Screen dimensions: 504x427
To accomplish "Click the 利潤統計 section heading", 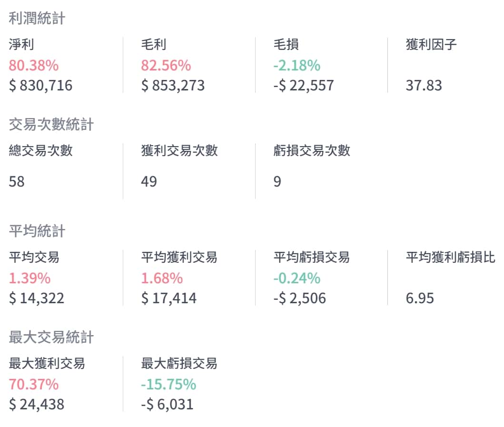I will point(37,19).
